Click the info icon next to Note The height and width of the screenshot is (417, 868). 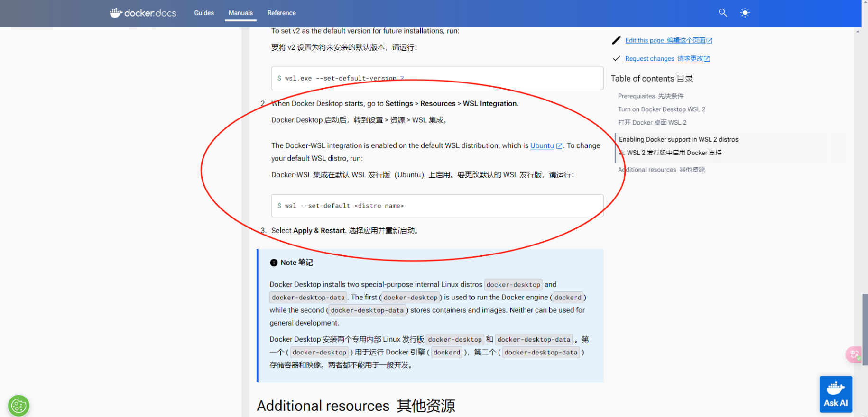coord(274,263)
